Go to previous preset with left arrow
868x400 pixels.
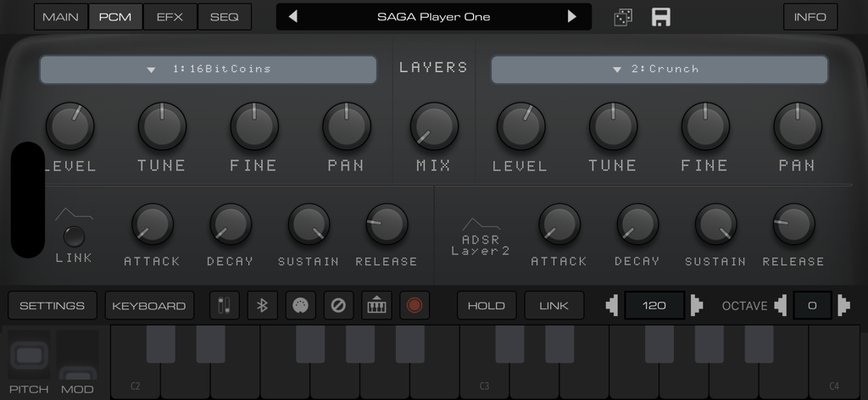[292, 17]
